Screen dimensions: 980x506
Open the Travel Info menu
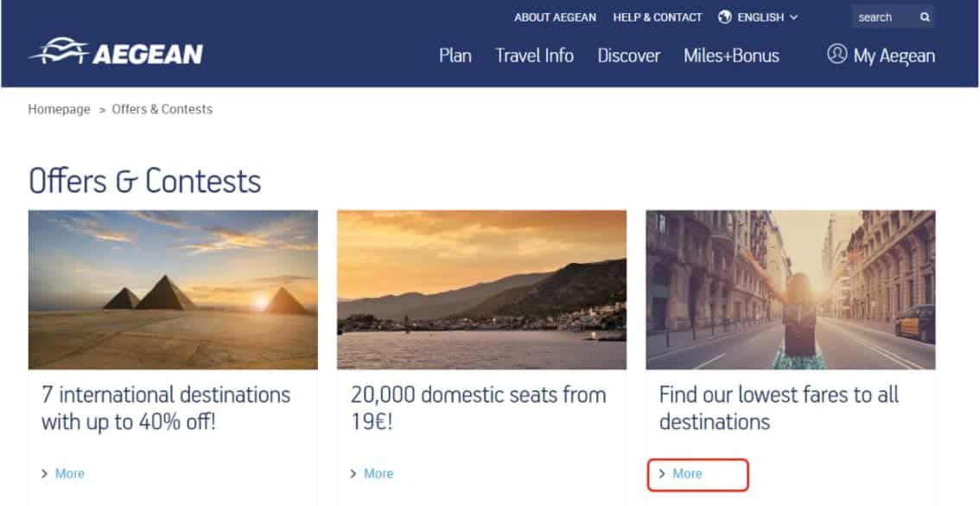point(534,55)
